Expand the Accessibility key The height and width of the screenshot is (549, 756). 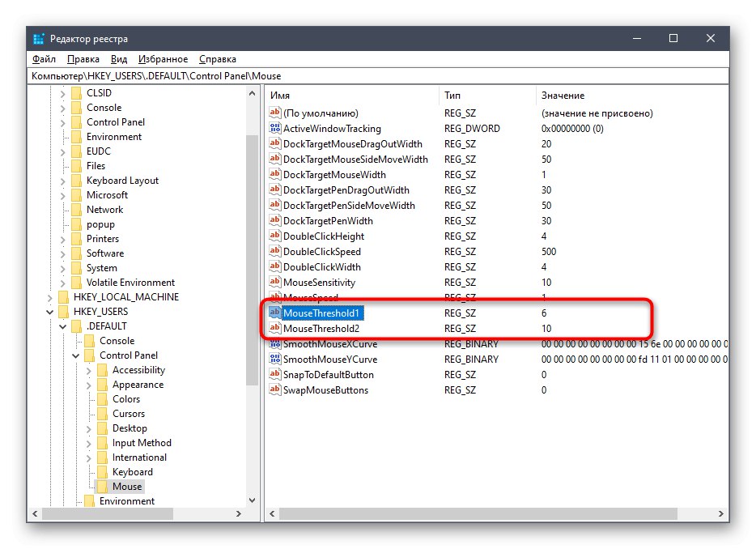click(x=89, y=371)
